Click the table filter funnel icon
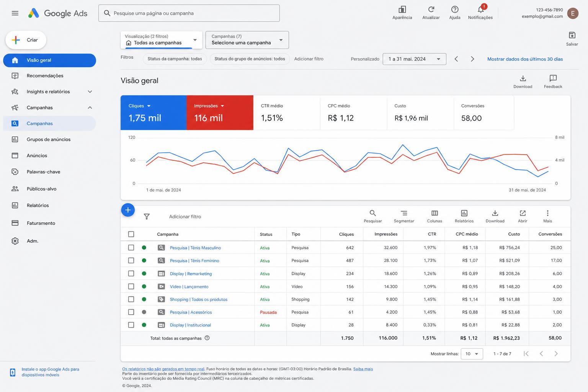Viewport: 588px width, 392px height. [147, 217]
